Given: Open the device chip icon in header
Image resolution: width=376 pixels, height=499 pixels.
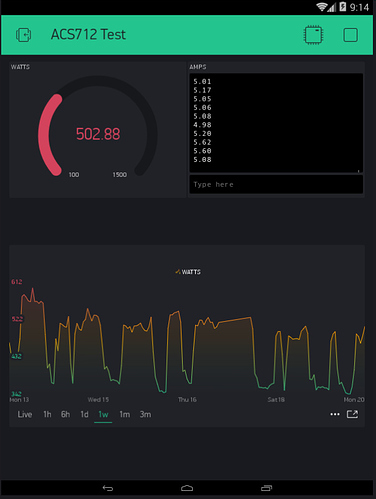Looking at the screenshot, I should [x=313, y=35].
